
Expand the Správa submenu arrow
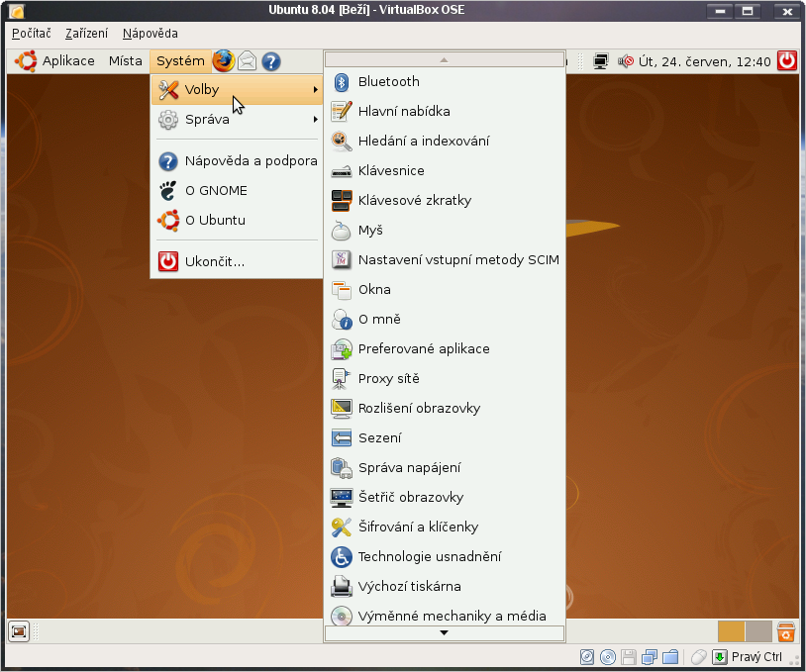[315, 120]
